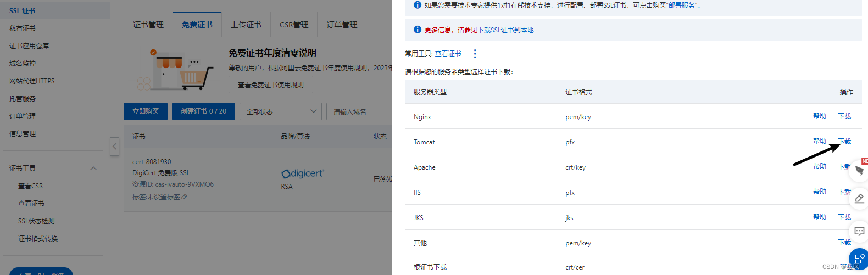Switch to the 上传证书 tab
This screenshot has width=868, height=275.
(x=246, y=25)
